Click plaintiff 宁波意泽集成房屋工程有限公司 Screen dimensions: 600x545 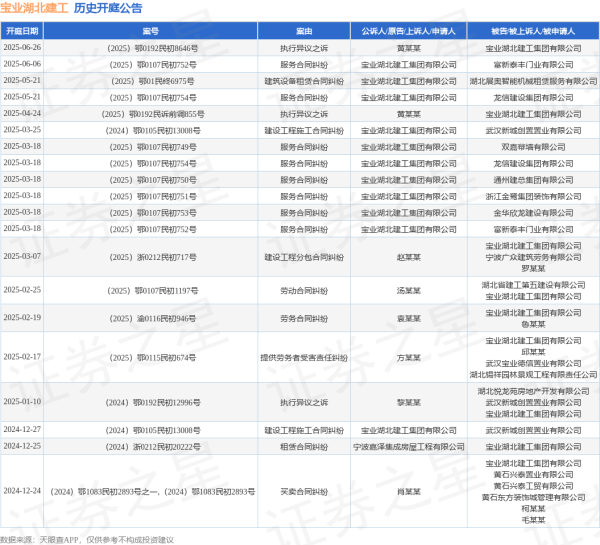[409, 447]
